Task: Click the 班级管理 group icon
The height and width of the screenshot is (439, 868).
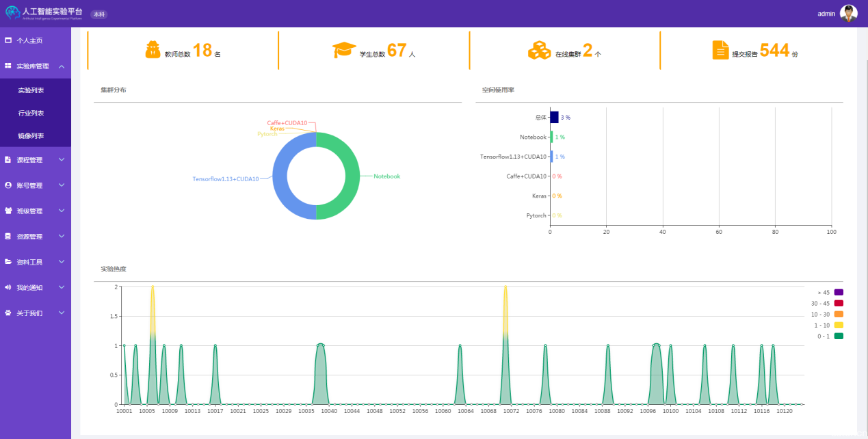Action: (8, 211)
